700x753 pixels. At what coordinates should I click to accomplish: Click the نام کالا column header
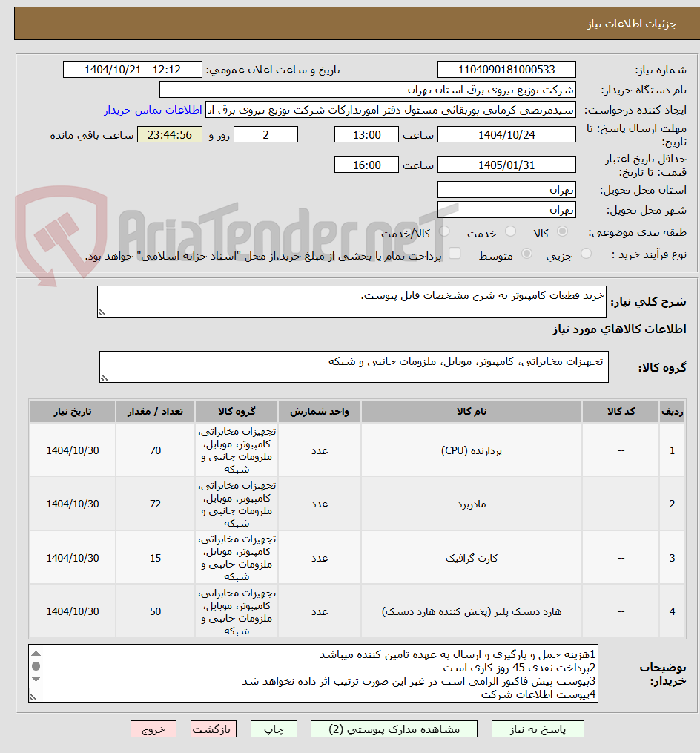pos(472,412)
